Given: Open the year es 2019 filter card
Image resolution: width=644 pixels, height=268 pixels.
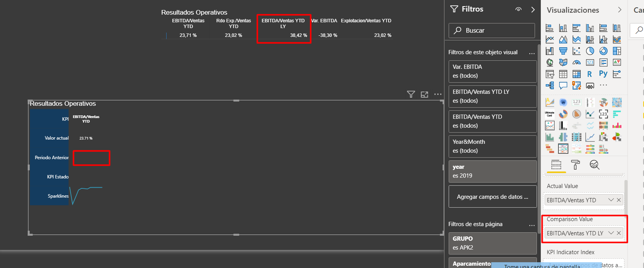Looking at the screenshot, I should pyautogui.click(x=493, y=171).
